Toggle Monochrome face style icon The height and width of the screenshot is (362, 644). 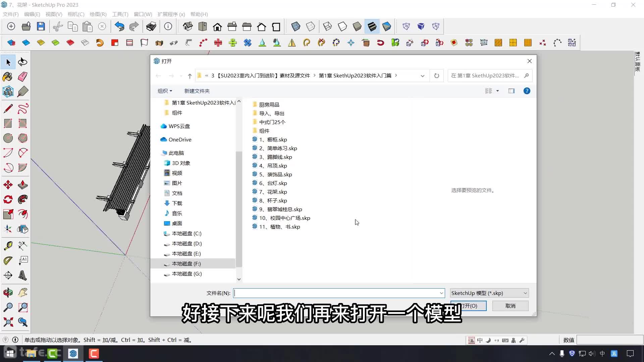pos(387,26)
